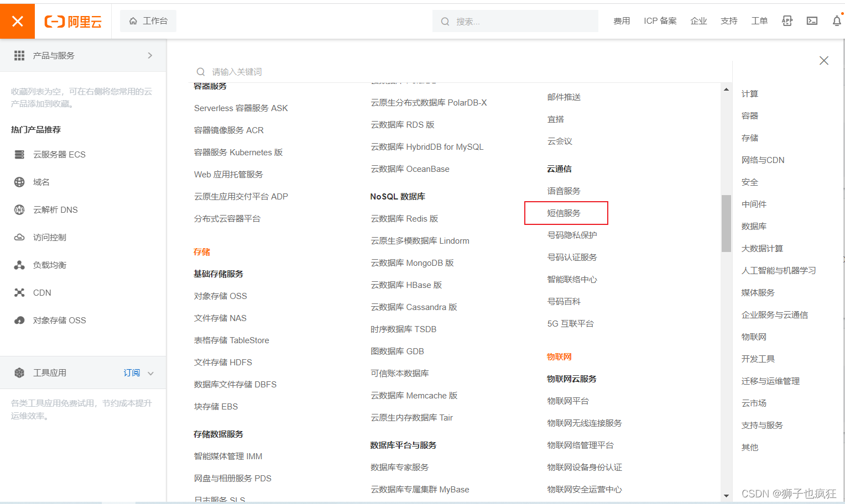Close the product panel with X
This screenshot has width=845, height=504.
(824, 61)
